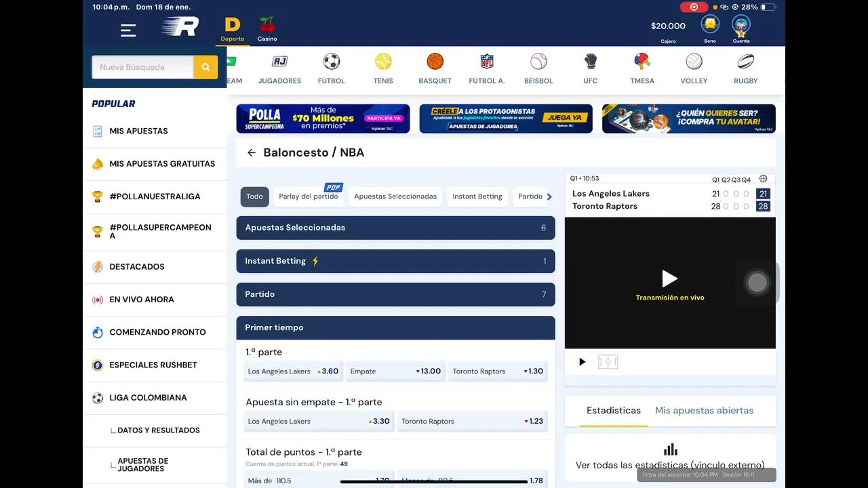
Task: Click the yellow search magnifier button
Action: (x=205, y=67)
